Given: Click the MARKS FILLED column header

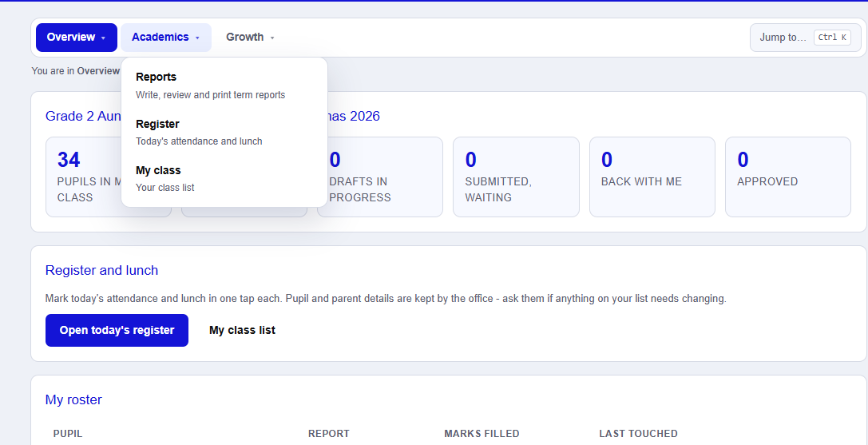Looking at the screenshot, I should click(482, 433).
